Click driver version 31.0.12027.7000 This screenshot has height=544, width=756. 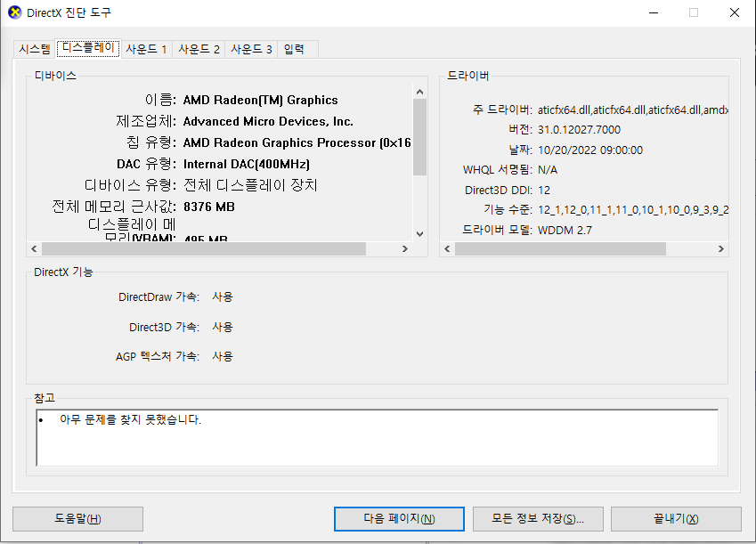click(x=579, y=130)
